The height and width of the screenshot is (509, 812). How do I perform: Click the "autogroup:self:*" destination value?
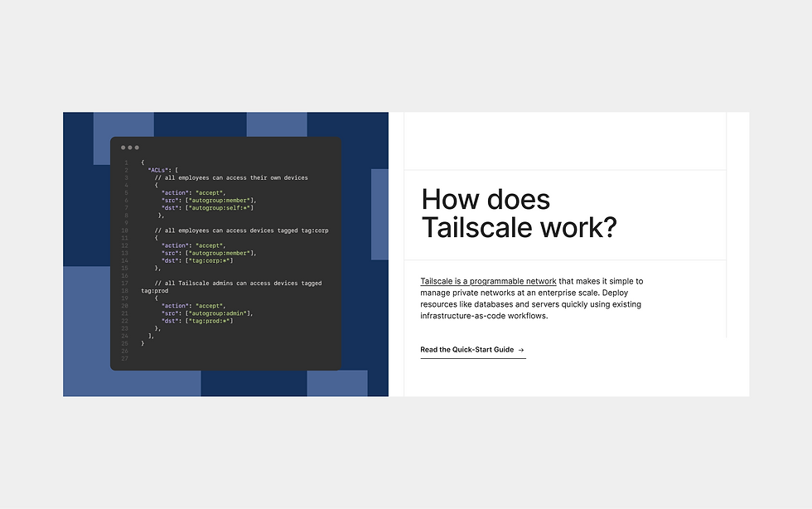[x=220, y=208]
